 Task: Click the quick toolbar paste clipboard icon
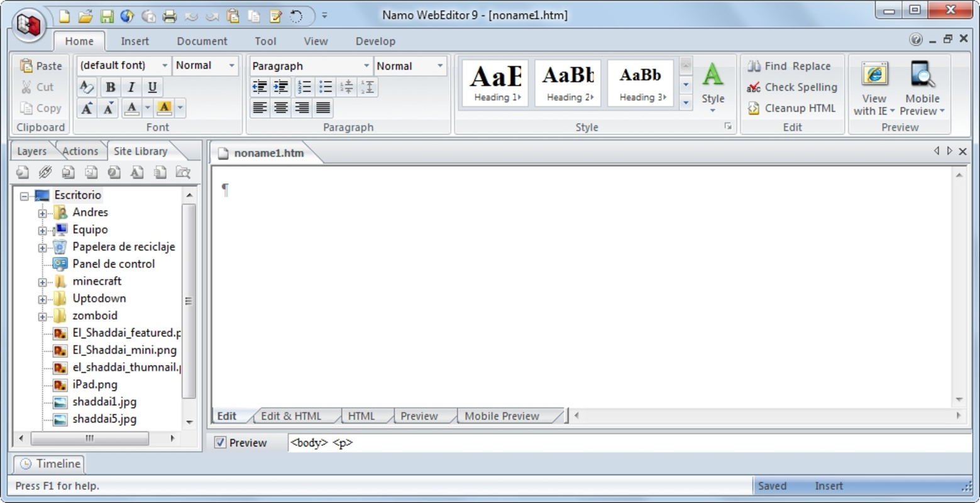pyautogui.click(x=233, y=16)
